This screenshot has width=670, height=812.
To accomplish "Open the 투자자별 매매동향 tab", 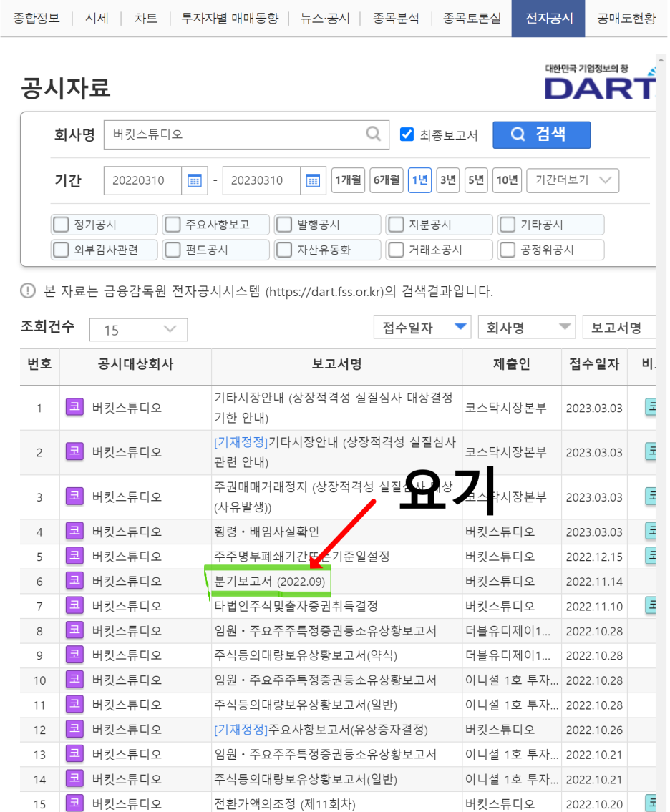I will (230, 19).
